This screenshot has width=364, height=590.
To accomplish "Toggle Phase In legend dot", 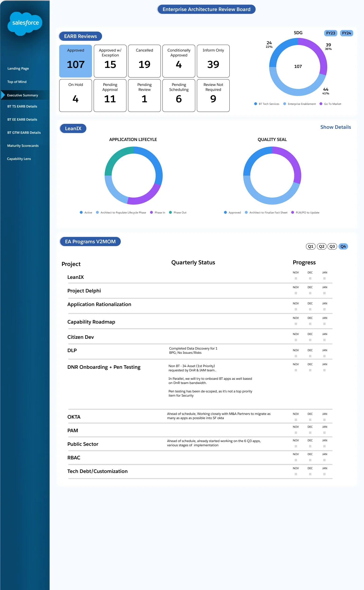I will point(151,212).
